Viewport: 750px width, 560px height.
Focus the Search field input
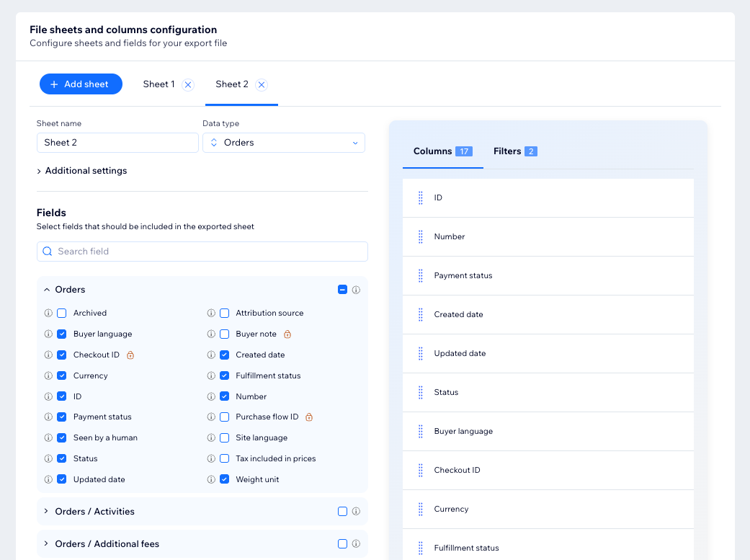pyautogui.click(x=202, y=252)
